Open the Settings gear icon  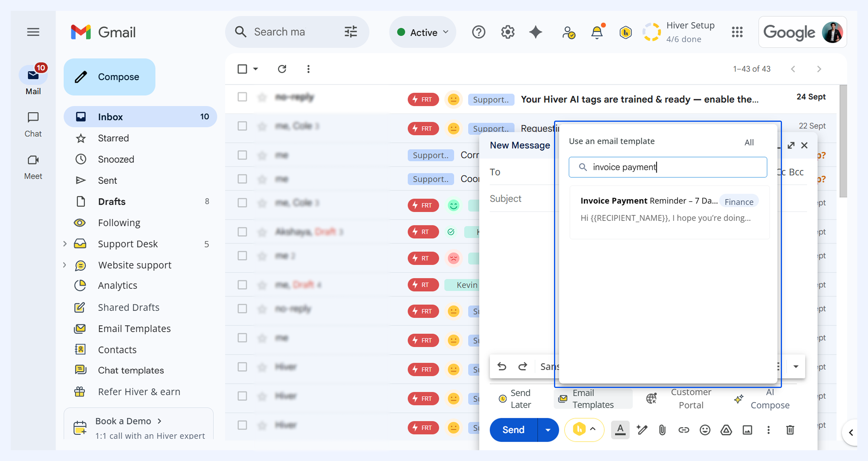[507, 32]
